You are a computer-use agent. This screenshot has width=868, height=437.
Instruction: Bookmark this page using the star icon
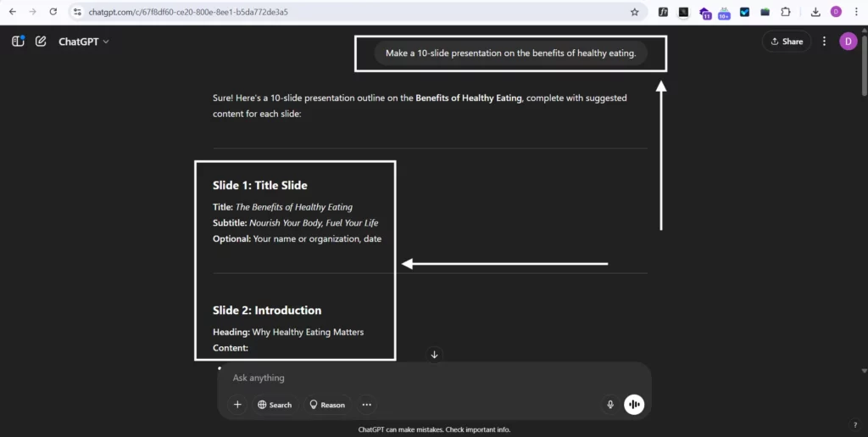coord(634,12)
